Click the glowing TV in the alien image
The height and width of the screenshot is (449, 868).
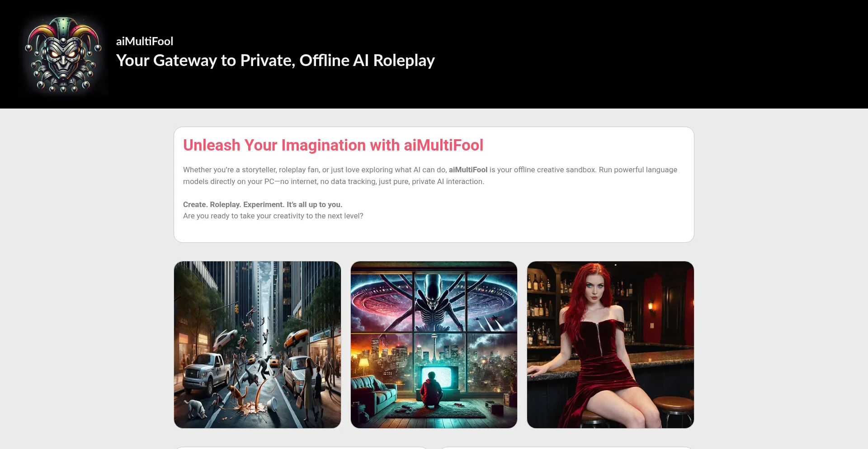[439, 378]
